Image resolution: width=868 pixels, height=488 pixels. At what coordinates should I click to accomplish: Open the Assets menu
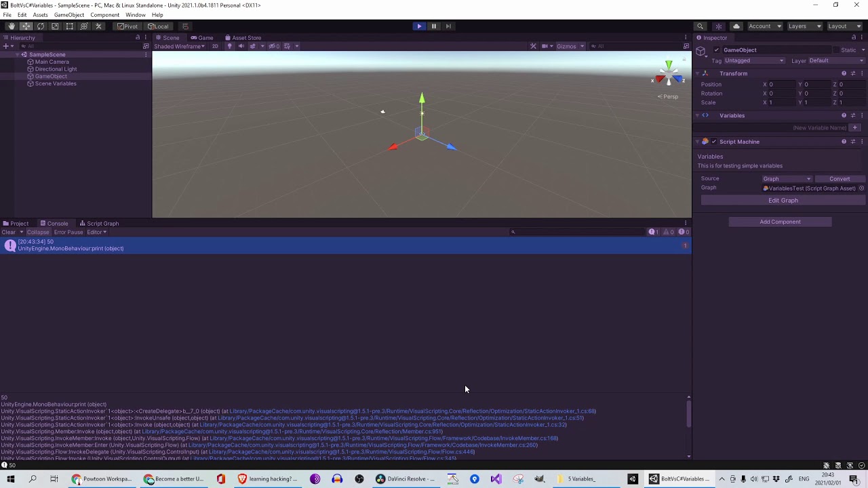(x=40, y=15)
